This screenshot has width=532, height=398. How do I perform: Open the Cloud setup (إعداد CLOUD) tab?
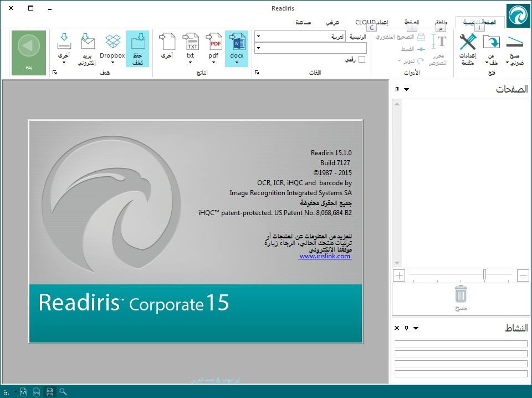pyautogui.click(x=371, y=22)
